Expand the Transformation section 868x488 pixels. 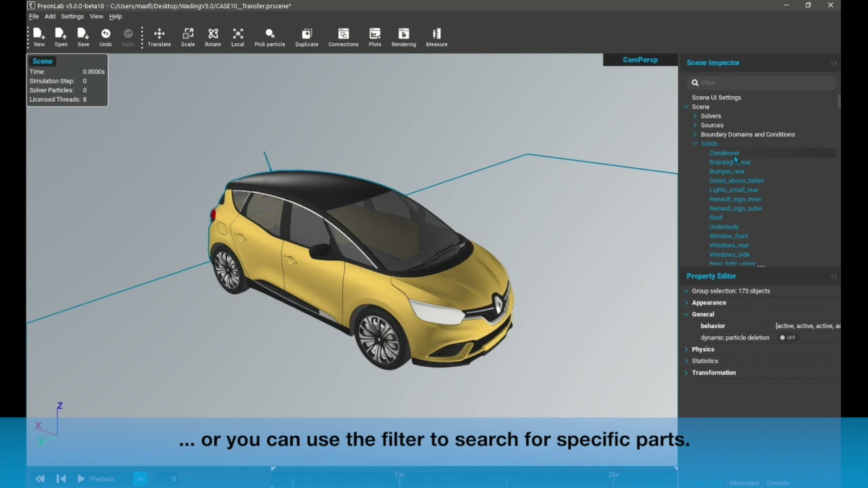coord(686,373)
